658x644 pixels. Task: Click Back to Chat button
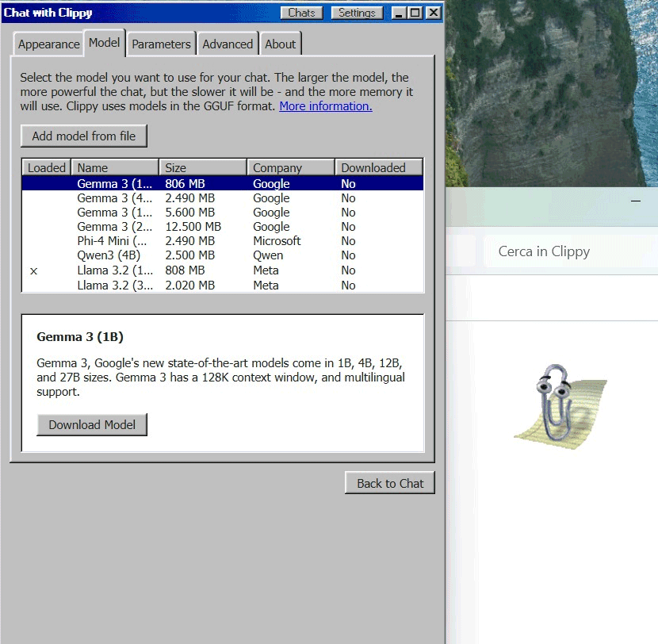(390, 483)
